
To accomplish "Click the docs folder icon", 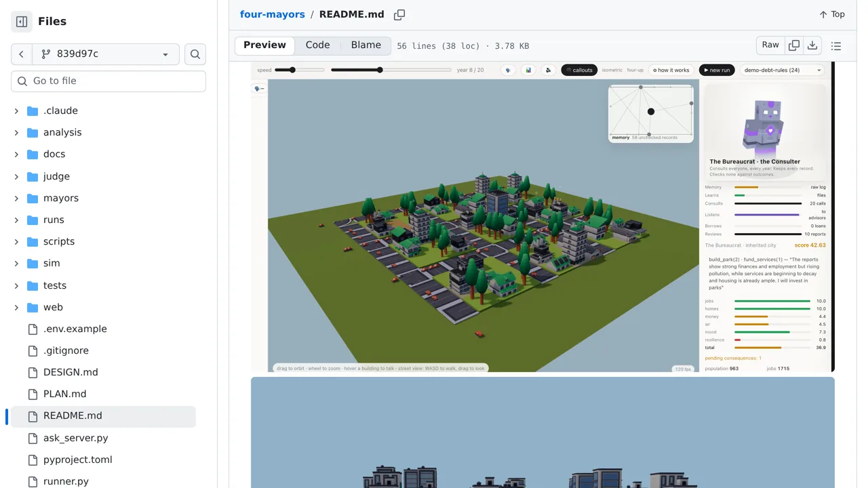I will click(33, 154).
